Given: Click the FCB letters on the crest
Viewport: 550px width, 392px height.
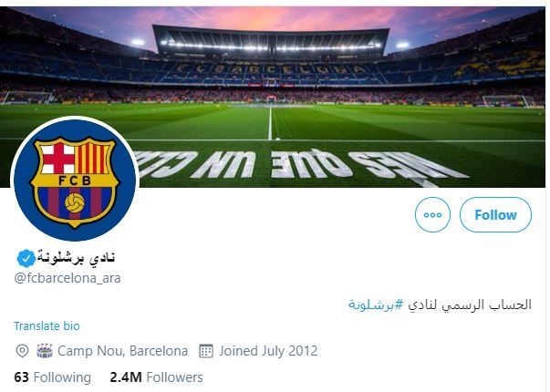Looking at the screenshot, I should (75, 181).
